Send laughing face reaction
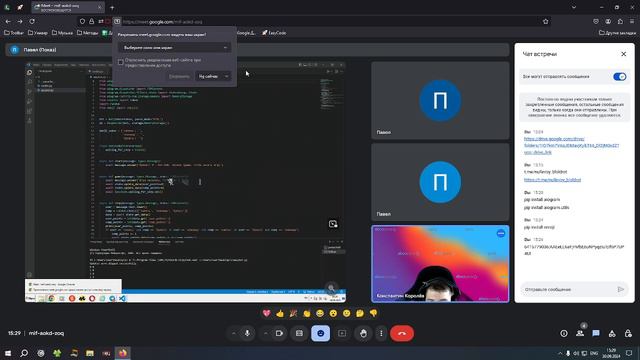The width and height of the screenshot is (640, 360). [x=320, y=313]
